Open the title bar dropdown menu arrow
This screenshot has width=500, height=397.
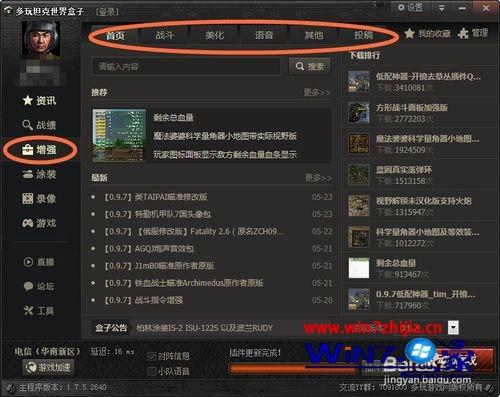tap(441, 8)
